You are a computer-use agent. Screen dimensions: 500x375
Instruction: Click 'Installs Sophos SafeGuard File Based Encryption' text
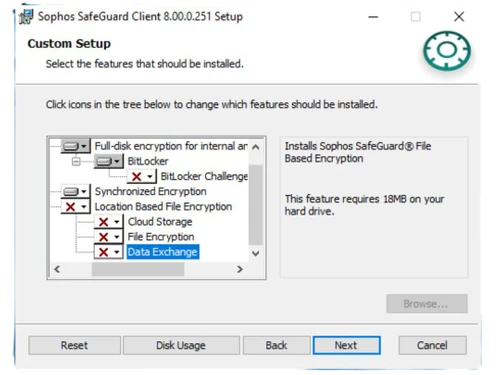(358, 152)
